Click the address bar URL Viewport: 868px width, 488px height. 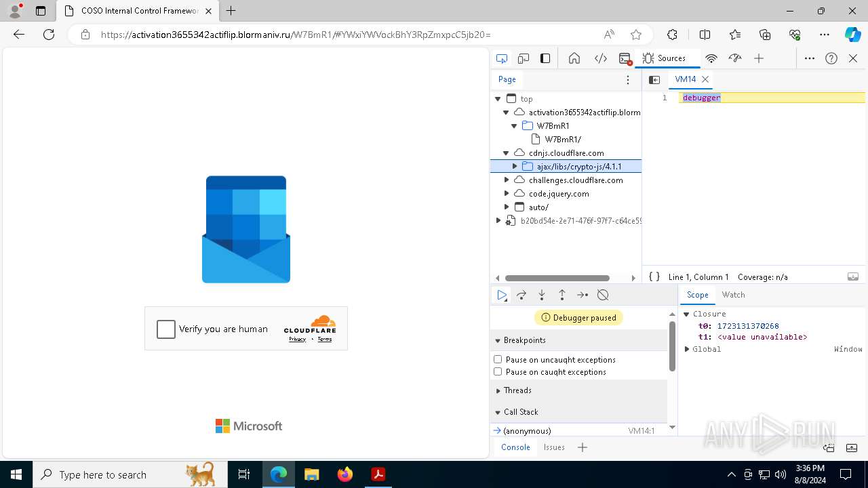tap(296, 35)
